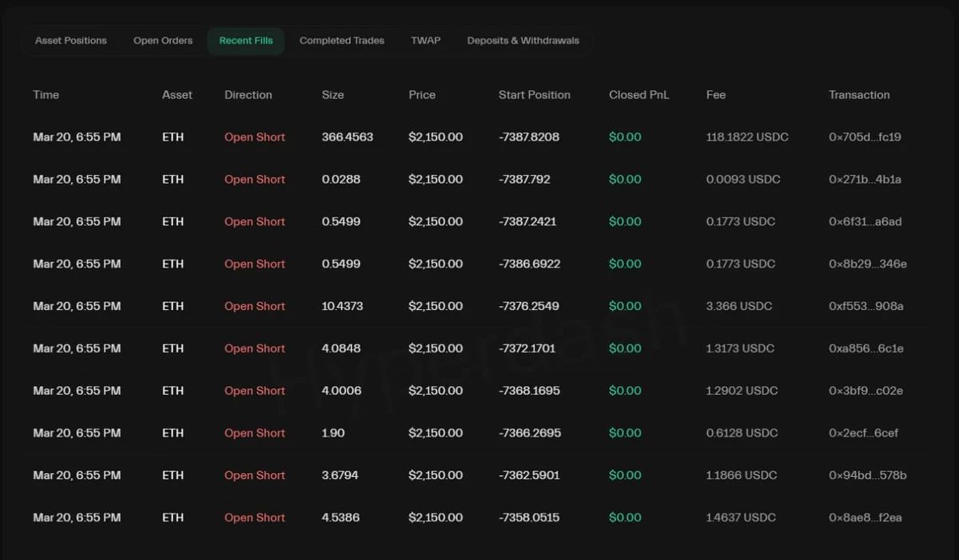Open transaction hash 0xa856...6c1e

tap(865, 349)
